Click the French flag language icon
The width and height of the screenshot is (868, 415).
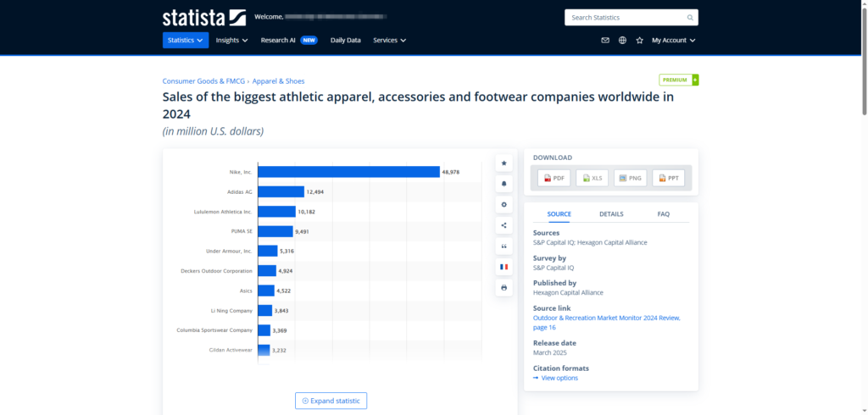[x=504, y=267]
